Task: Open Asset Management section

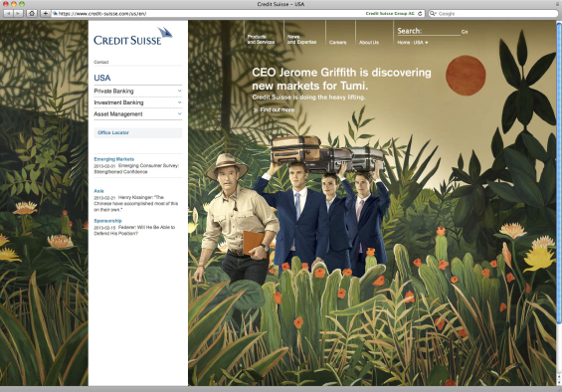Action: (118, 114)
